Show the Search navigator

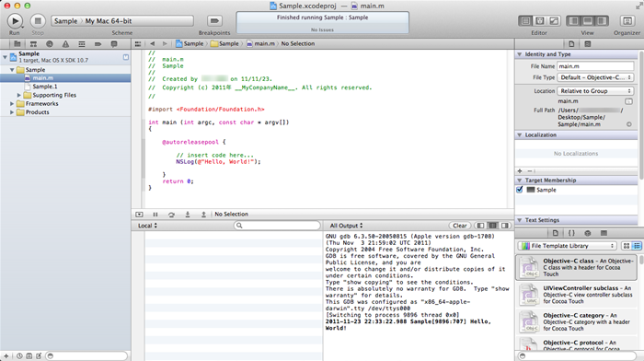50,43
